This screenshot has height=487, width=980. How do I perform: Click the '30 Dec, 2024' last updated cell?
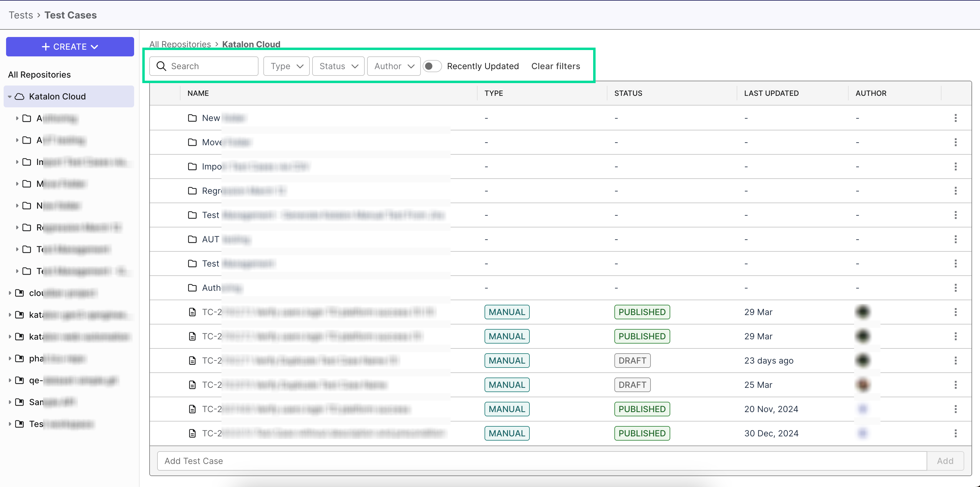pyautogui.click(x=771, y=433)
